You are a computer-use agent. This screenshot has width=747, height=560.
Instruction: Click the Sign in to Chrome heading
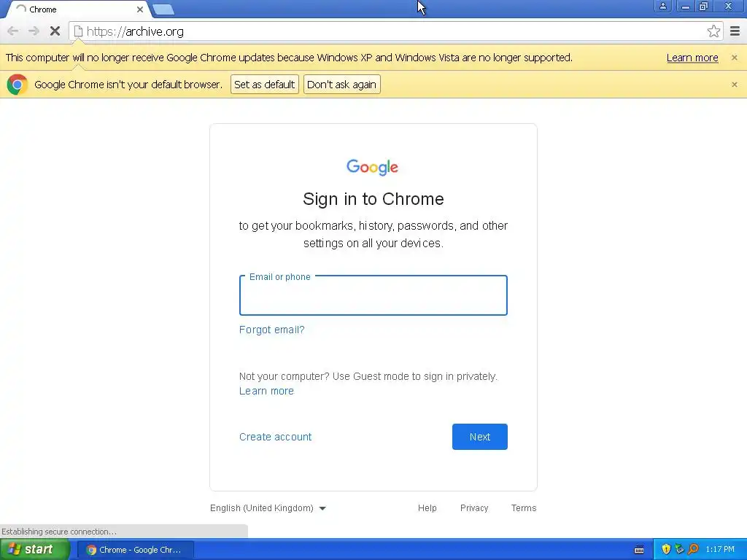pyautogui.click(x=373, y=199)
